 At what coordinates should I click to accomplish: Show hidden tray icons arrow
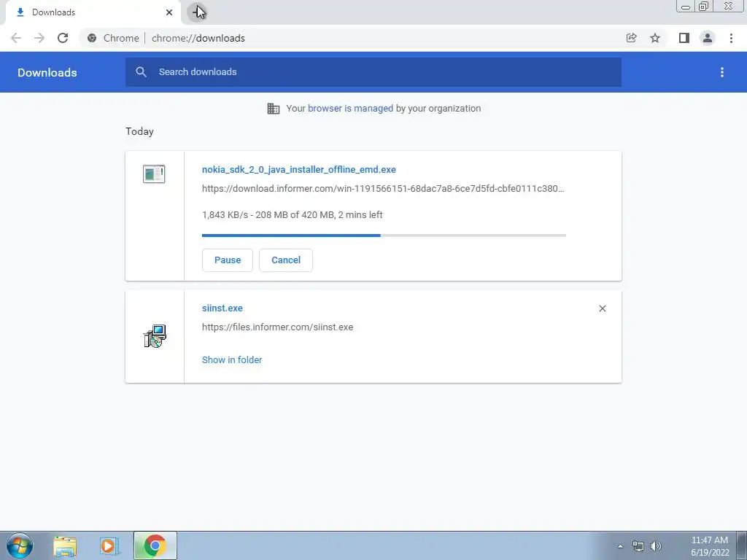pyautogui.click(x=620, y=546)
